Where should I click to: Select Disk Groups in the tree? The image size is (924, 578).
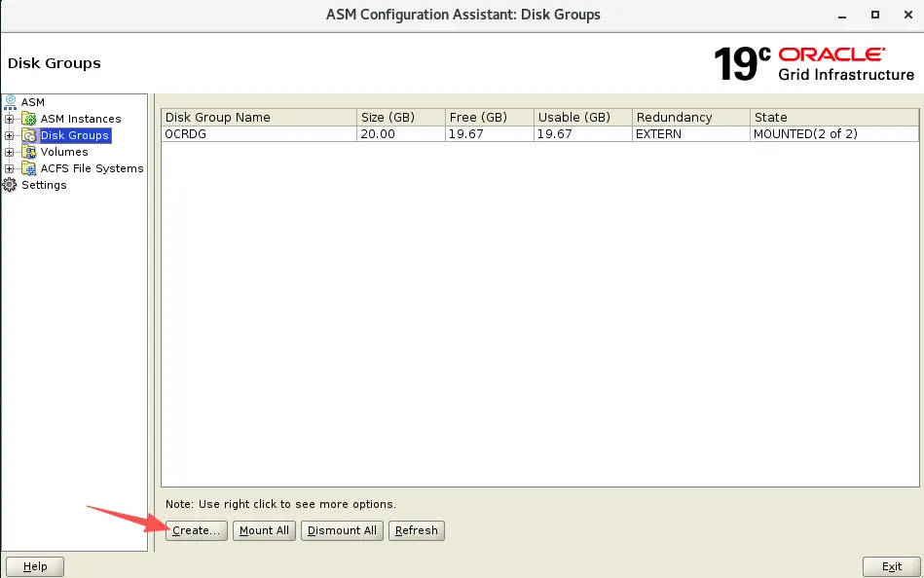[x=75, y=135]
